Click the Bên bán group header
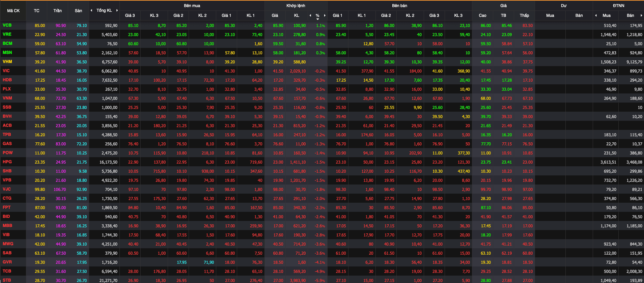Viewport: 644px width, 283px height. tap(399, 6)
